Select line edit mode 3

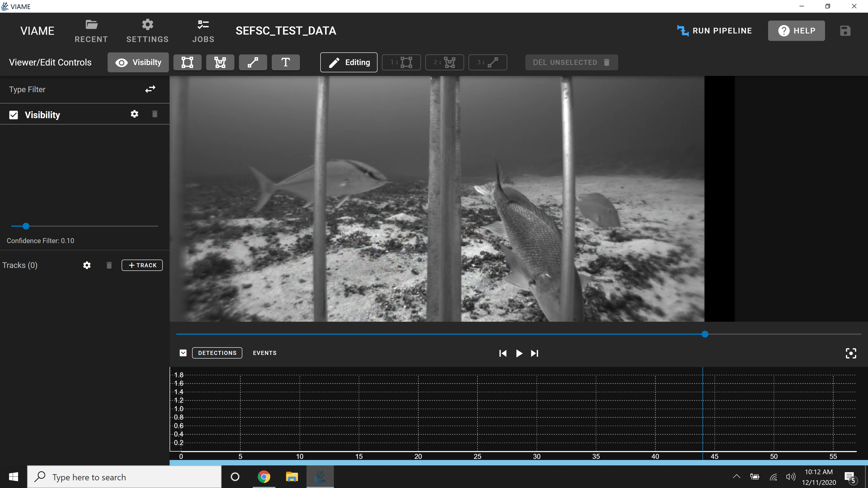point(488,62)
